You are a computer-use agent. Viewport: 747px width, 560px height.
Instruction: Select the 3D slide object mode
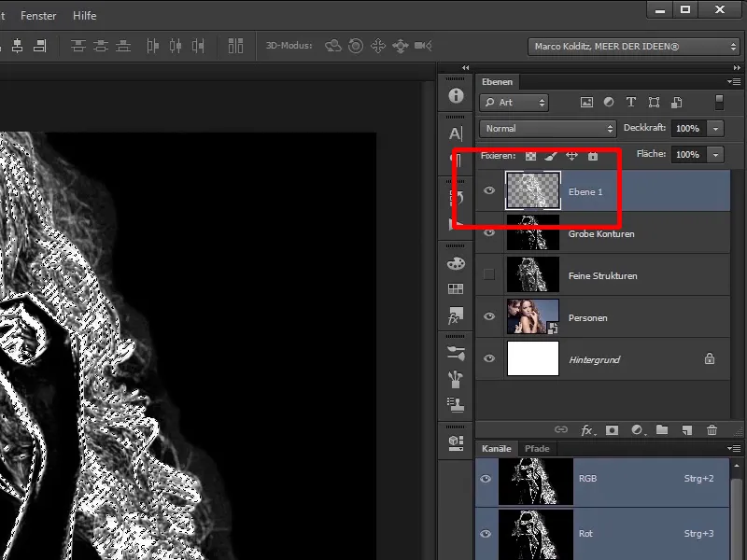[401, 46]
